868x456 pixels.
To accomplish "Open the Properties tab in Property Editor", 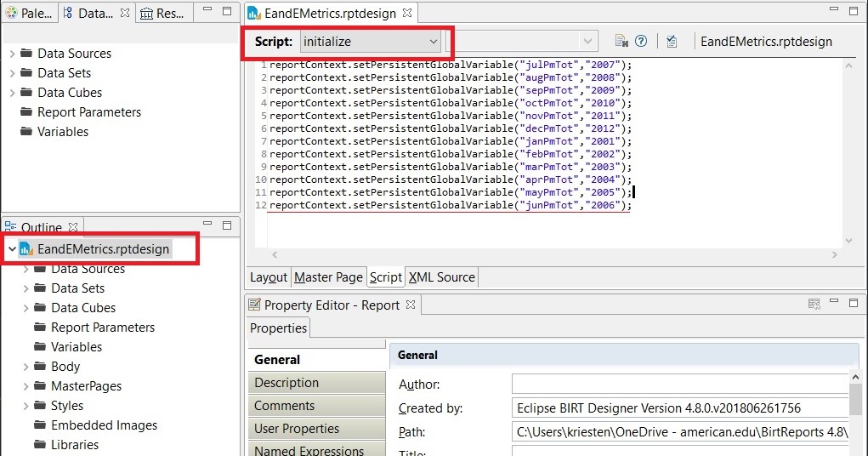I will point(278,328).
